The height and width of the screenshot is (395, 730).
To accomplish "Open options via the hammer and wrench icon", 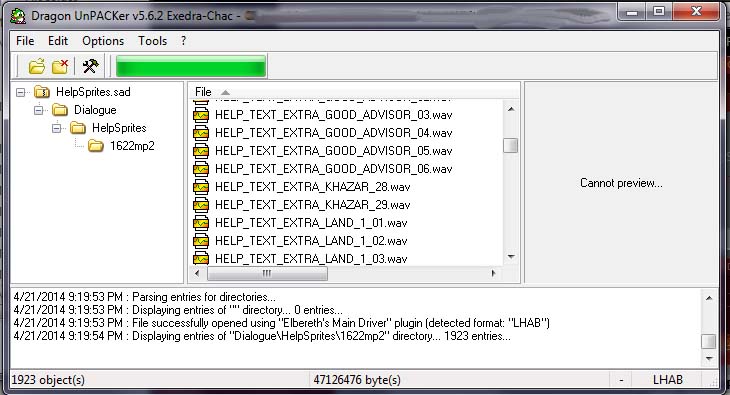I will [x=90, y=66].
